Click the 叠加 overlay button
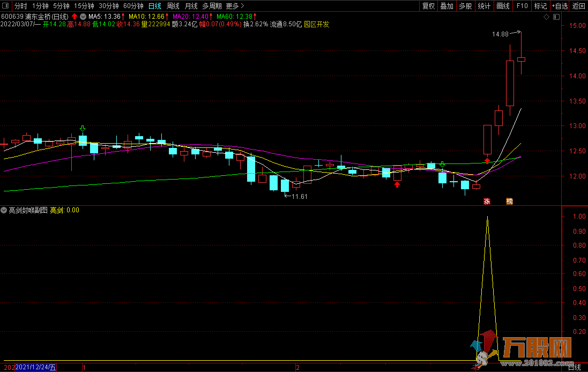The height and width of the screenshot is (372, 588). coord(446,6)
